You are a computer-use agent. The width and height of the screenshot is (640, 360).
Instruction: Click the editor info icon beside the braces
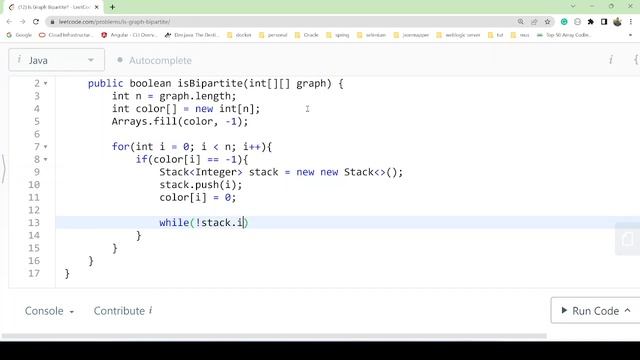[x=611, y=60]
